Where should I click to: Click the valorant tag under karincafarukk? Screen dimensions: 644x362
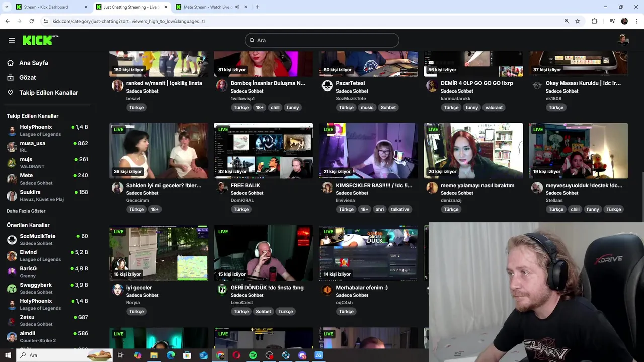pyautogui.click(x=494, y=107)
